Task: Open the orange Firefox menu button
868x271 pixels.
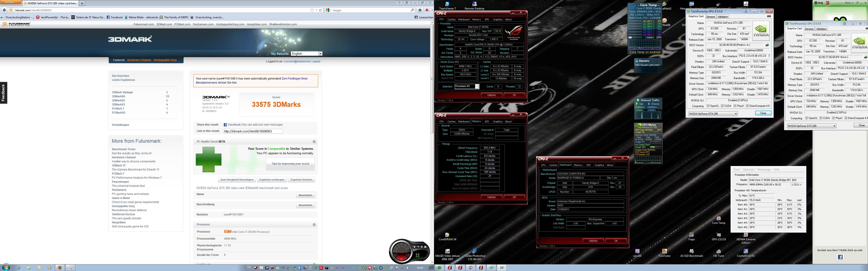Action: point(11,2)
